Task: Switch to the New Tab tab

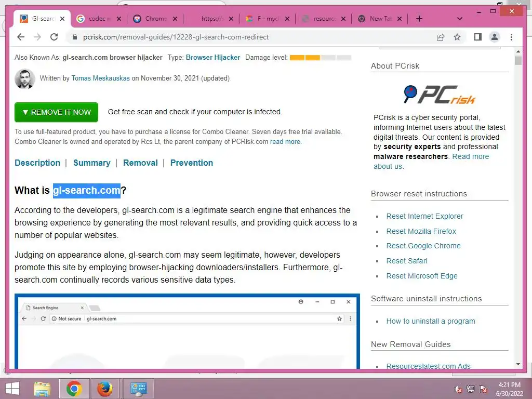Action: [x=380, y=19]
